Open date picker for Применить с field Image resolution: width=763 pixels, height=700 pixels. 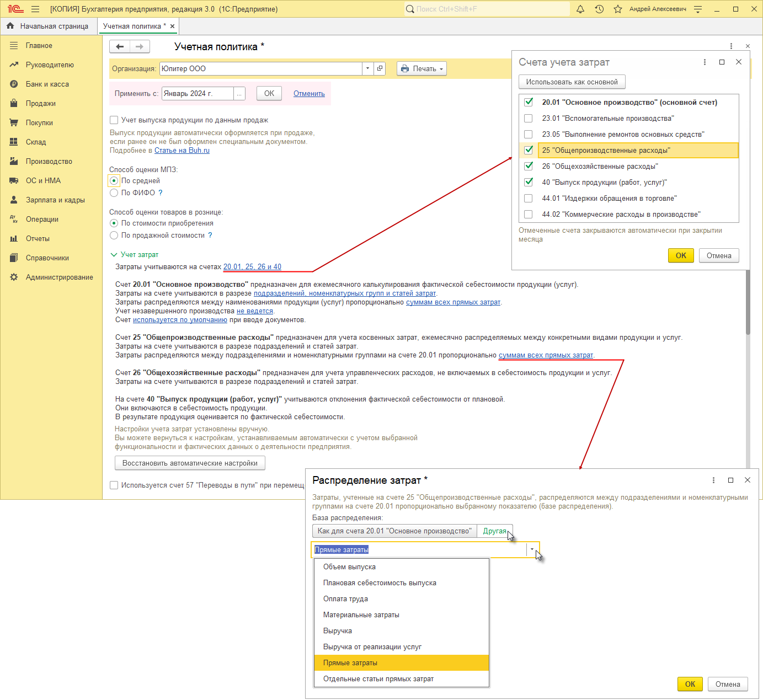239,94
